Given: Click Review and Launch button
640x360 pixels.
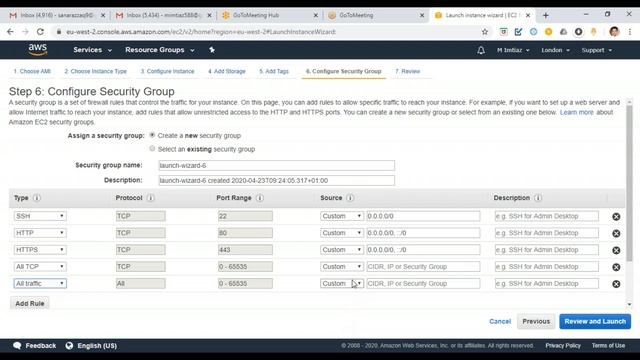Looking at the screenshot, I should click(x=595, y=321).
